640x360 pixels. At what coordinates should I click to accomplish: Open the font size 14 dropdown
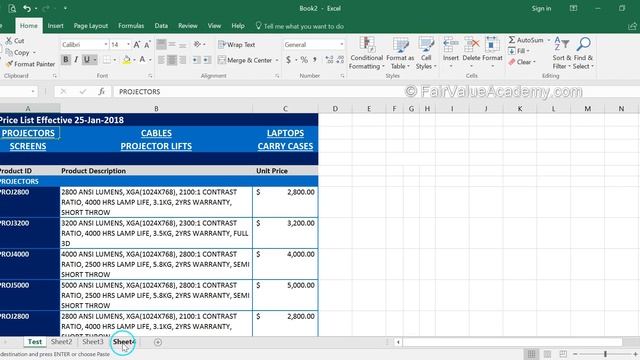click(x=128, y=44)
